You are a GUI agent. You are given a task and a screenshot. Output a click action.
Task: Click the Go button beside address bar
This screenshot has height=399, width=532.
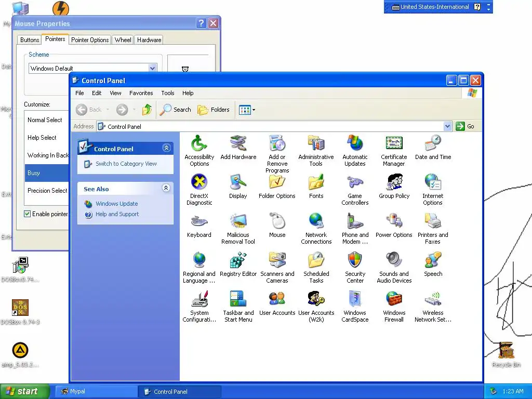(465, 126)
